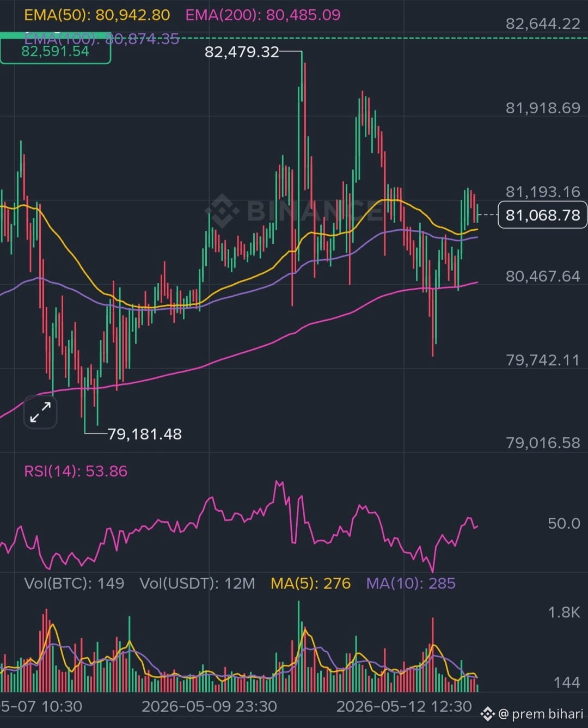Screen dimensions: 588x728
Task: Click the 81,193.16 price axis value
Action: click(x=543, y=192)
